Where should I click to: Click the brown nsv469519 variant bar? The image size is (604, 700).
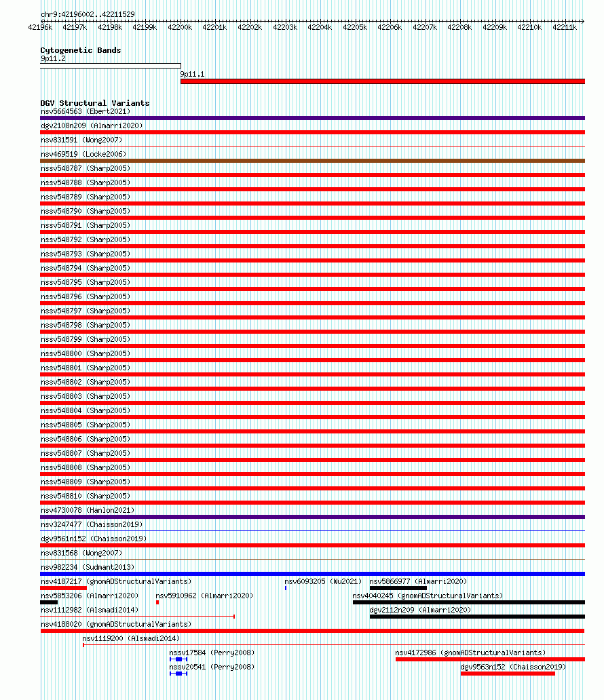(312, 161)
